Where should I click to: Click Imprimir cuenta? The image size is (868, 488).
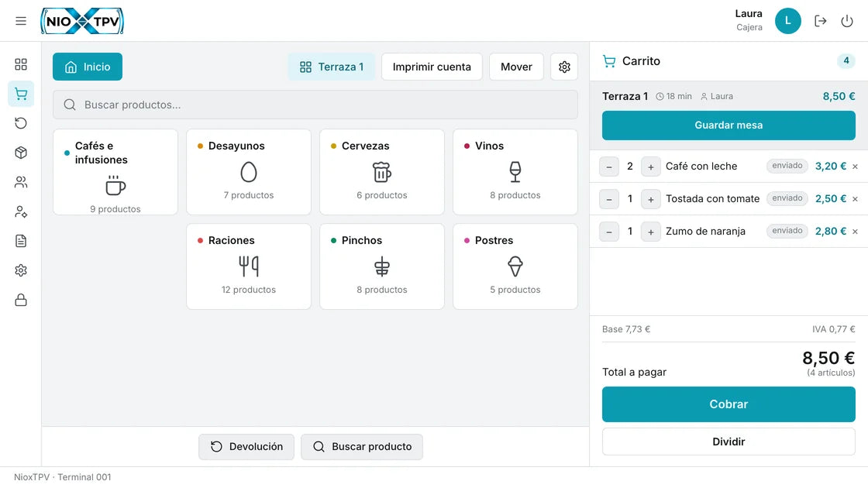pos(432,67)
